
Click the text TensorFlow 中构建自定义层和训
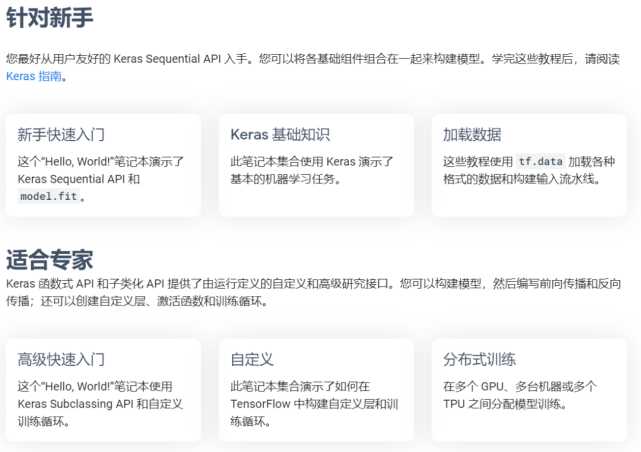tap(314, 404)
